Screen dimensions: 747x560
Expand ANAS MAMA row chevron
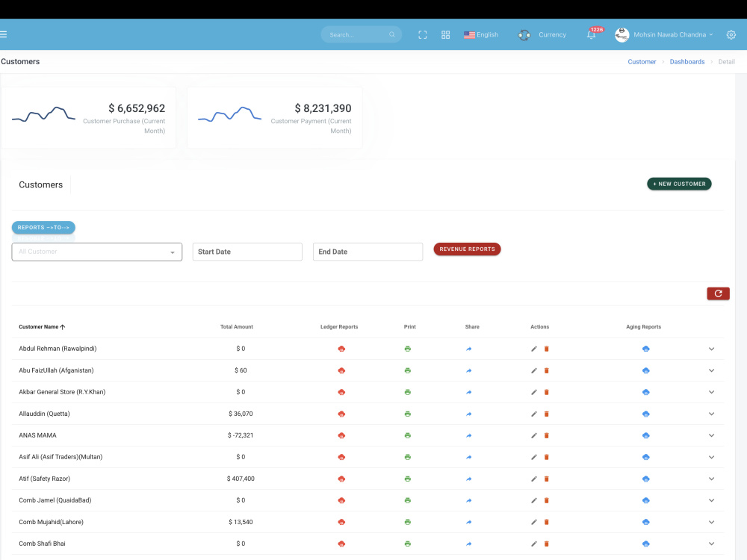[711, 436]
